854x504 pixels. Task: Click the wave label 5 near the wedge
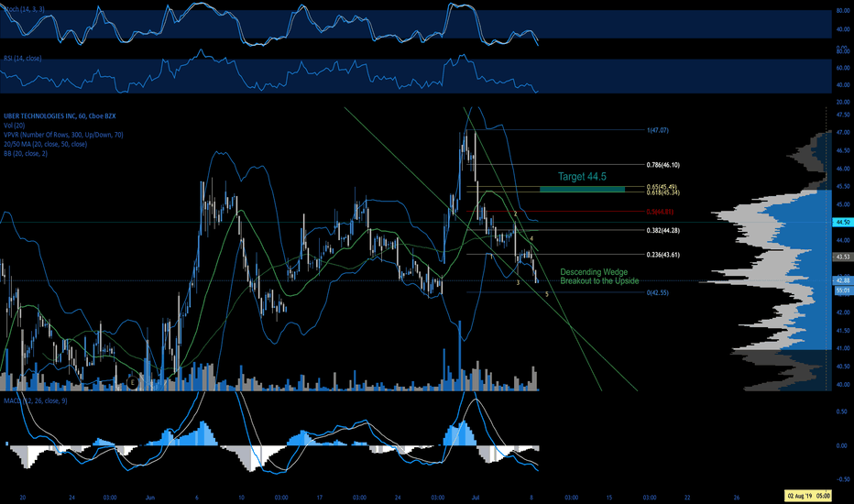click(547, 293)
